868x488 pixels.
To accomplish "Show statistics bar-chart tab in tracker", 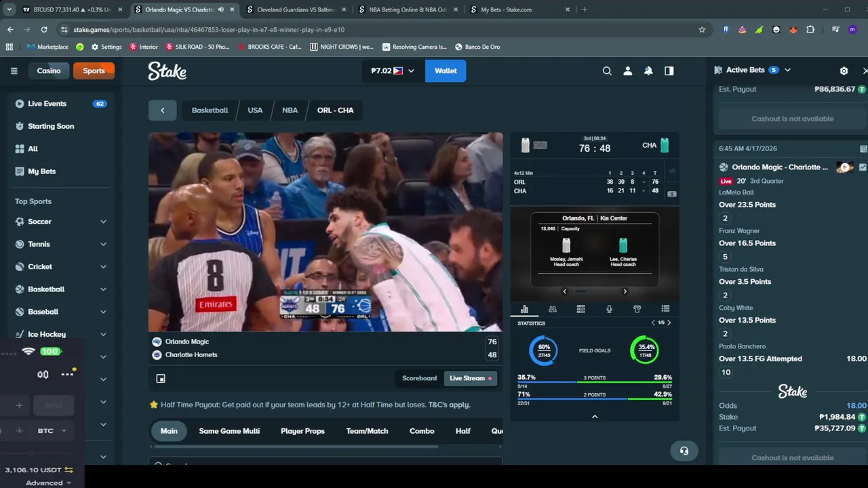I will coord(524,309).
